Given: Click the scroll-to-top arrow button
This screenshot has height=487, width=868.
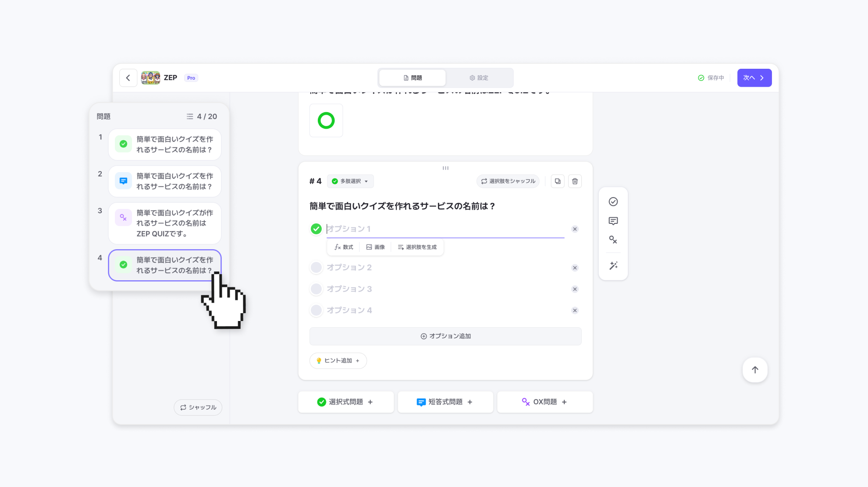Looking at the screenshot, I should (x=754, y=370).
